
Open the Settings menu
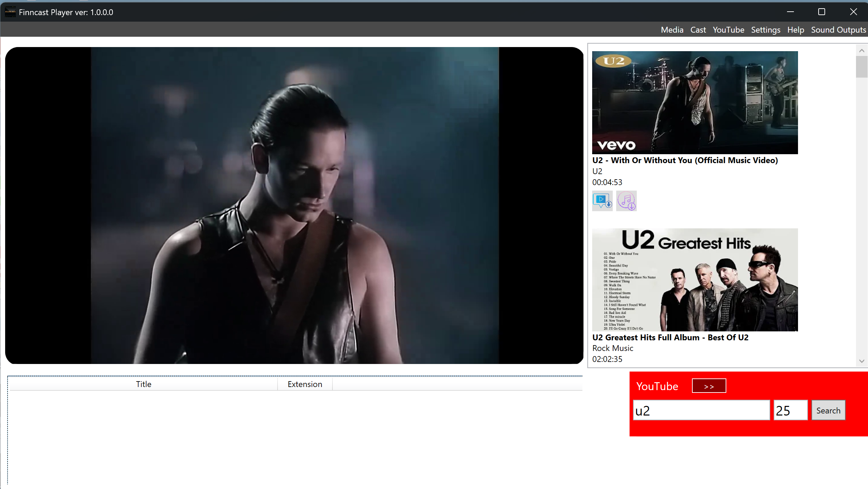(765, 30)
